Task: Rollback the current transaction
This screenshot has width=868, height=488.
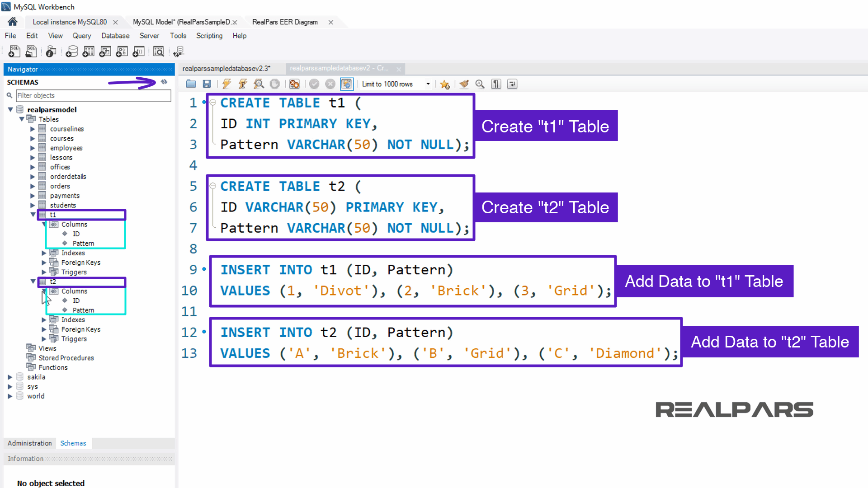Action: [x=330, y=84]
